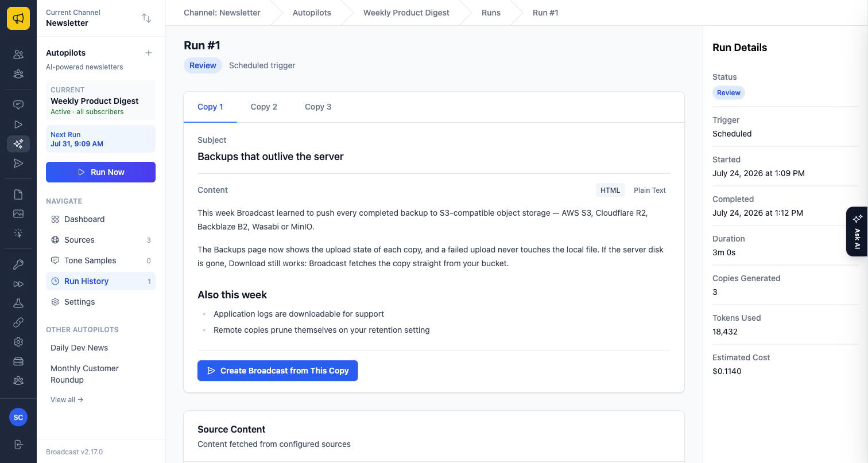Screen dimensions: 868x463
Task: Open the team group icon near the bottom
Action: pyautogui.click(x=18, y=380)
